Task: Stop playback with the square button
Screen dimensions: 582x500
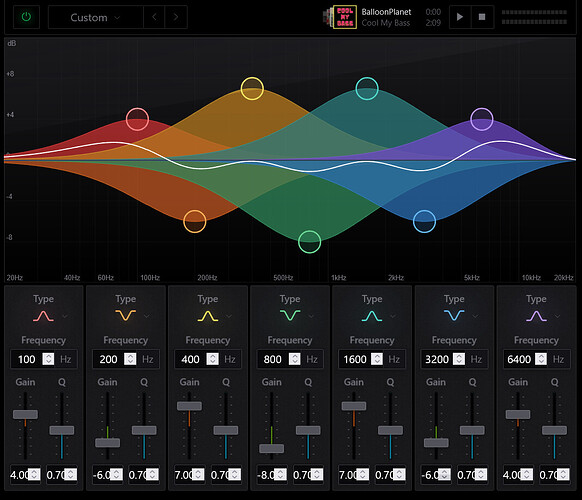Action: 482,17
